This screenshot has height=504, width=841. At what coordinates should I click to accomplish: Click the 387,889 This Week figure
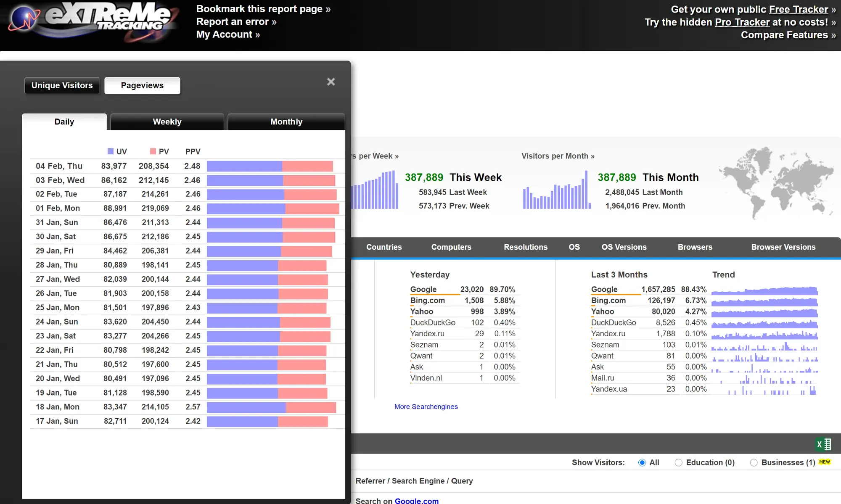tap(424, 177)
